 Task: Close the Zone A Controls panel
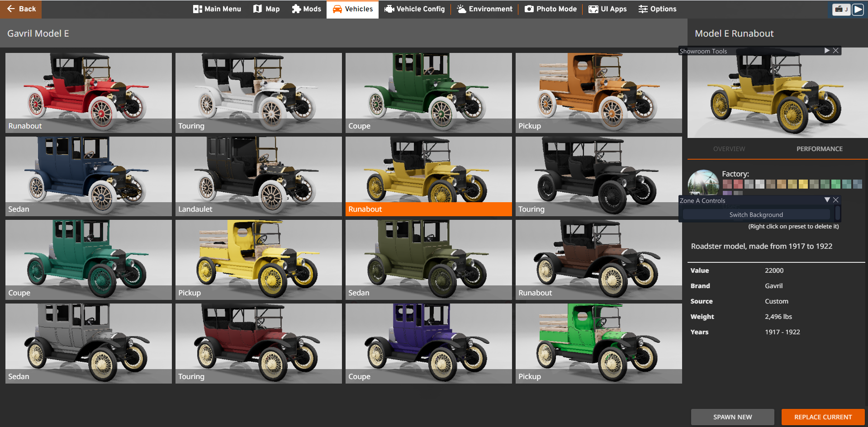tap(836, 200)
